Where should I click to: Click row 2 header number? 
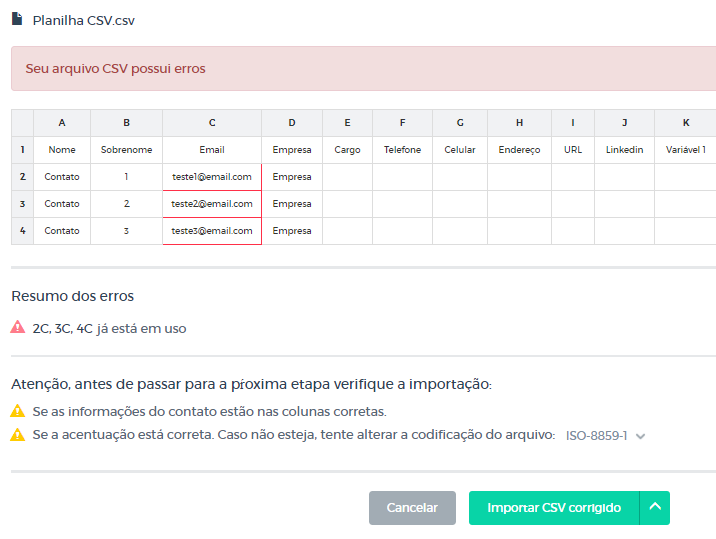click(x=22, y=177)
